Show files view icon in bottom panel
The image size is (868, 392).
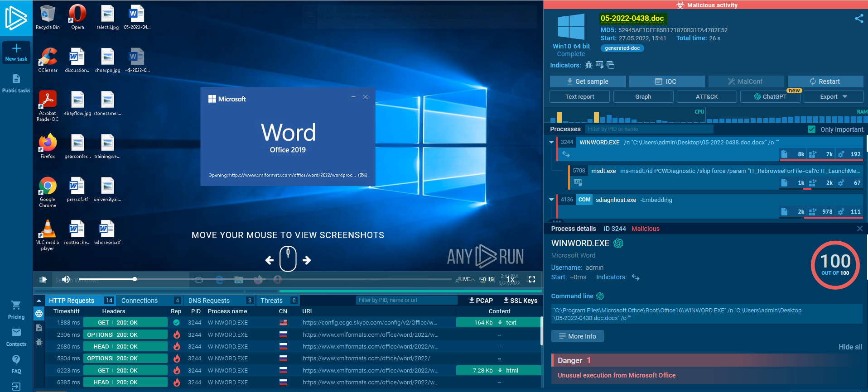[39, 328]
